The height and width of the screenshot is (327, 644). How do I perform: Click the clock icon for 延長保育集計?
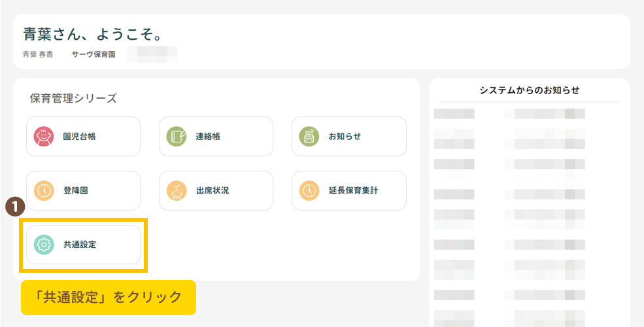click(x=309, y=191)
